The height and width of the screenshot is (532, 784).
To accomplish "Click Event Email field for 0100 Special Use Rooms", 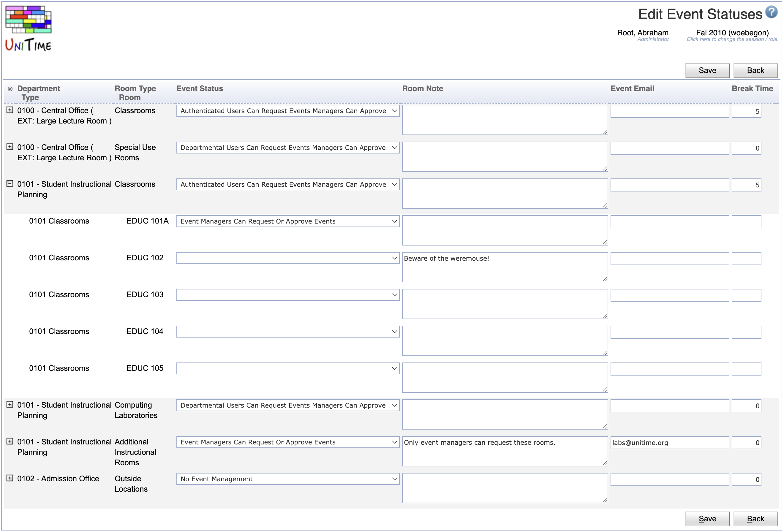I will 669,148.
